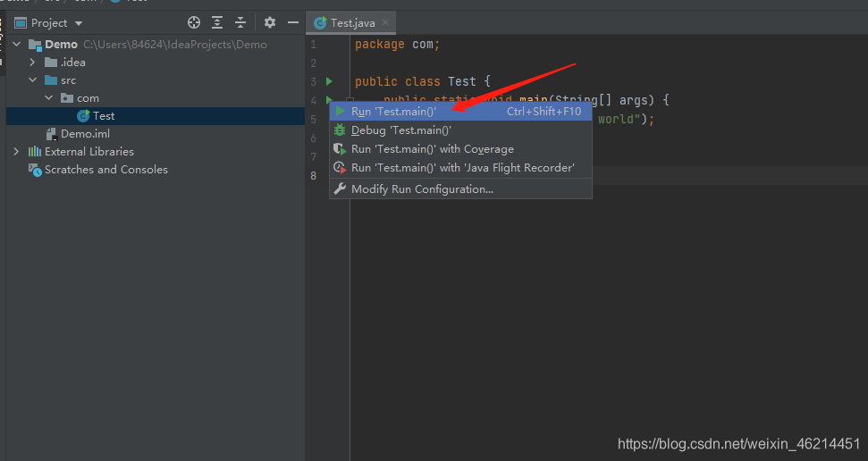Click the 'package' keyword on line 1
Image resolution: width=868 pixels, height=461 pixels.
[380, 45]
